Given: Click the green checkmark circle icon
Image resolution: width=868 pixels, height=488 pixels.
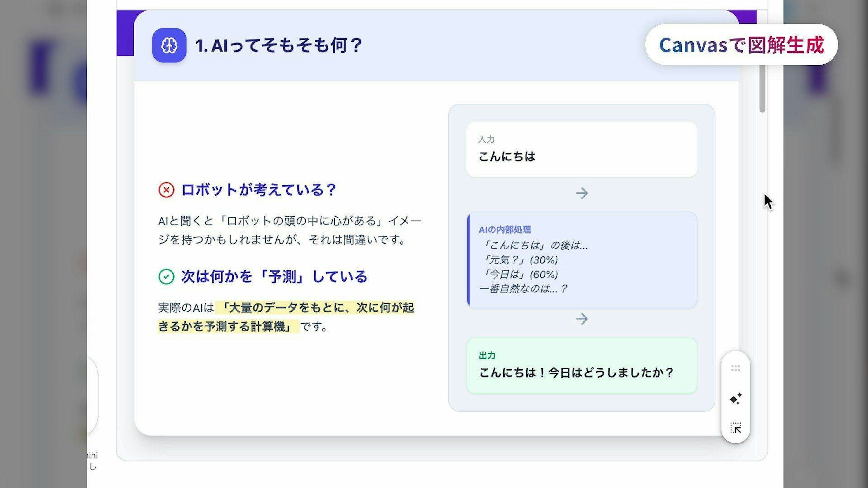Looking at the screenshot, I should coord(166,277).
